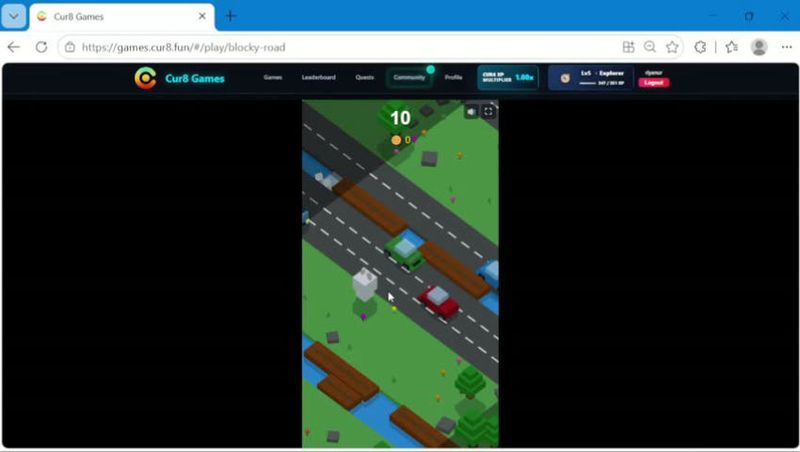Open the browser profile avatar
The image size is (800, 452).
point(759,47)
